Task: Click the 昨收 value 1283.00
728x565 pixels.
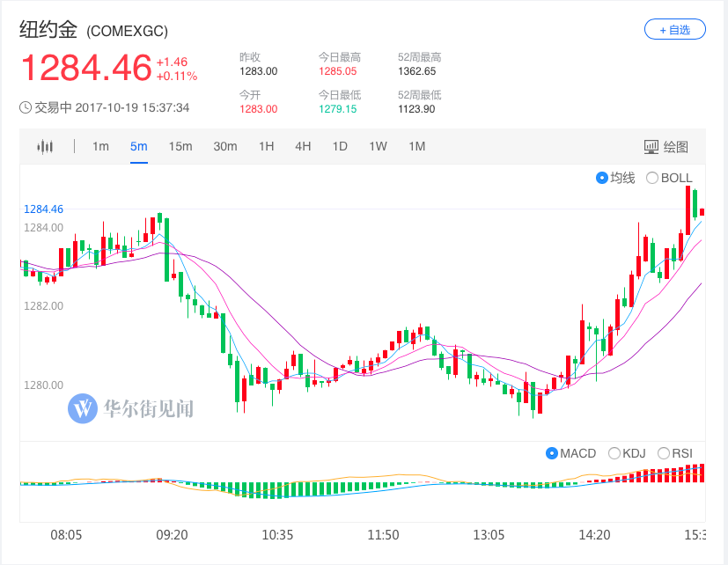Action: pyautogui.click(x=259, y=71)
